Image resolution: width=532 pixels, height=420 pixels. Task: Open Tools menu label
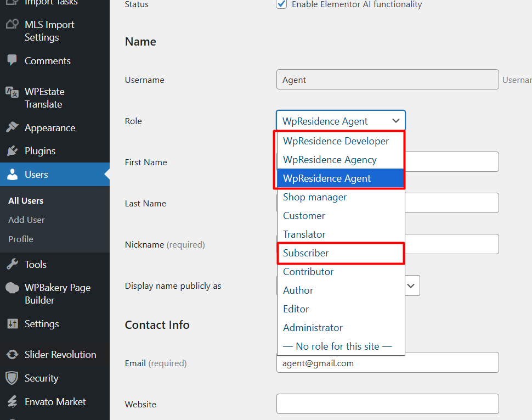click(36, 265)
